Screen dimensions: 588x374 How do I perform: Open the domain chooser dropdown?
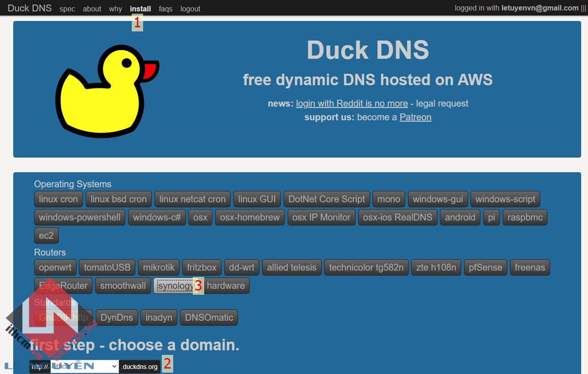[x=85, y=366]
